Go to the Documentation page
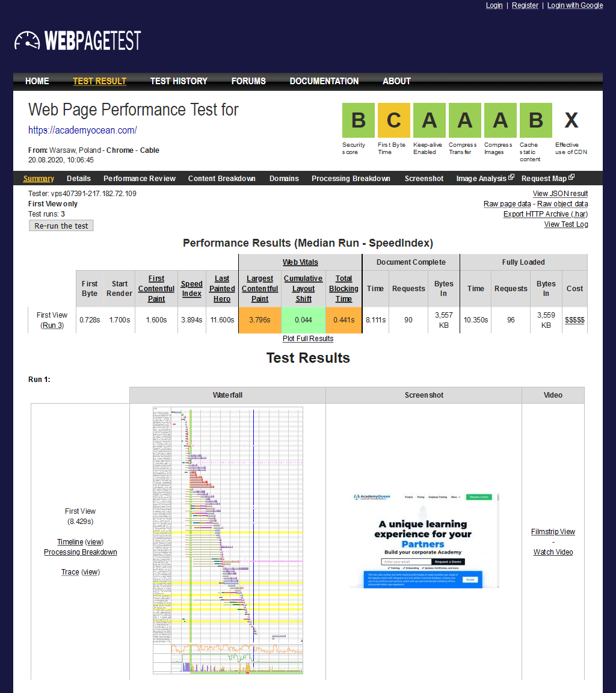This screenshot has height=693, width=616. tap(324, 81)
